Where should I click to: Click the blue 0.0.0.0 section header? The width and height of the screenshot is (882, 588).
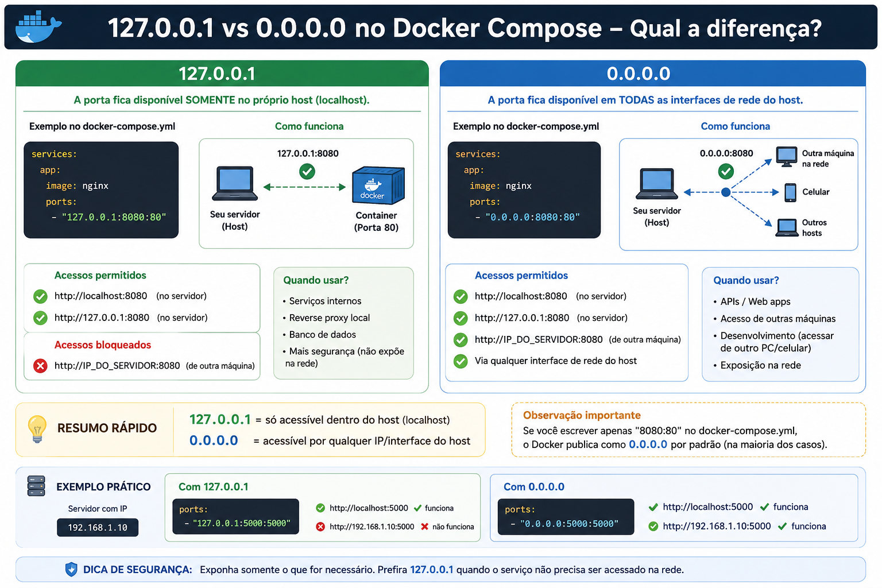tap(652, 73)
